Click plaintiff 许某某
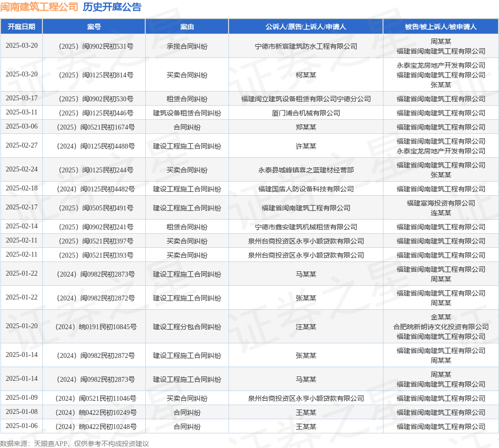 [x=306, y=146]
